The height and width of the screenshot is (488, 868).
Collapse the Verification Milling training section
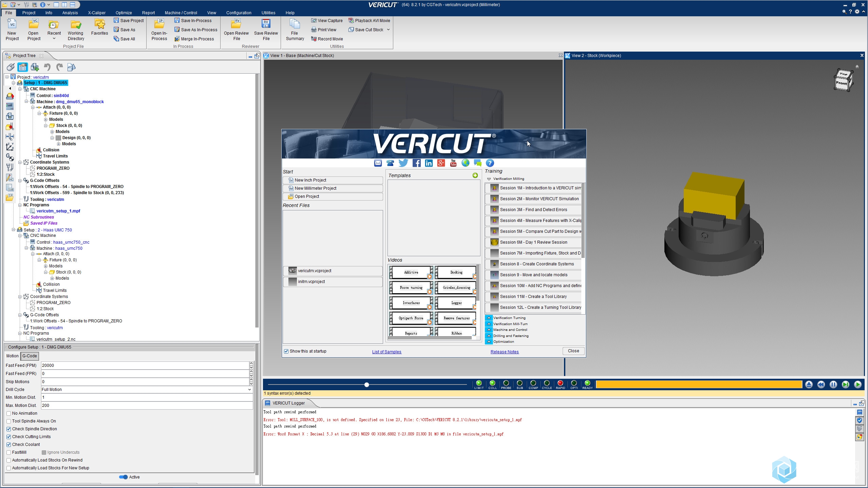(489, 179)
